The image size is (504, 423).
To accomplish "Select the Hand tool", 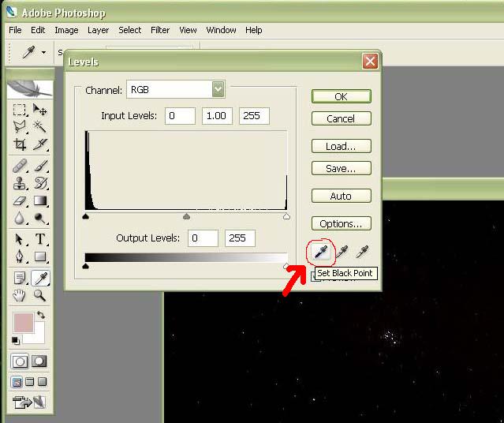I will pos(20,295).
